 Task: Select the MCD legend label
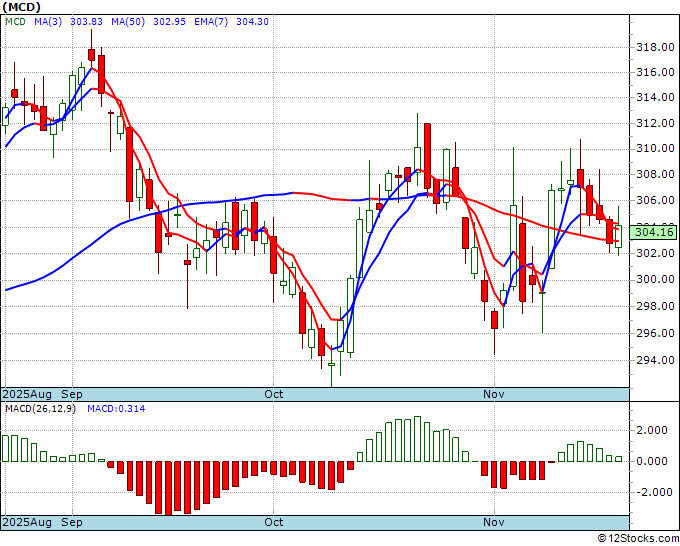(15, 22)
